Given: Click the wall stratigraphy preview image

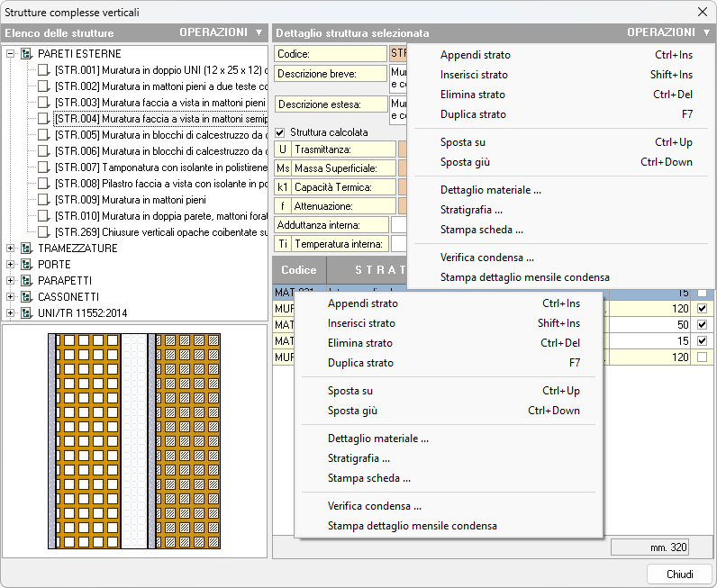Looking at the screenshot, I should 134,441.
